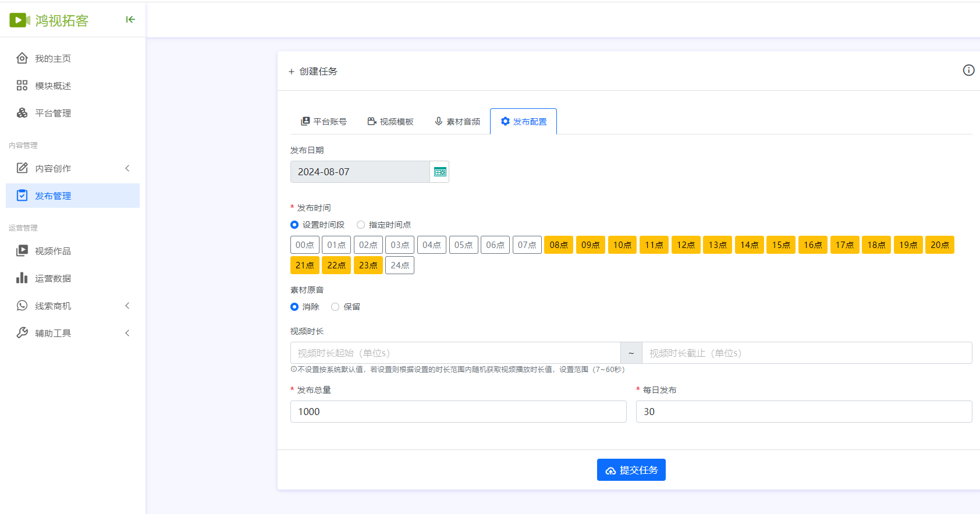Click the 发布日期 date field 2024-08-07
This screenshot has height=514, width=980.
point(360,172)
